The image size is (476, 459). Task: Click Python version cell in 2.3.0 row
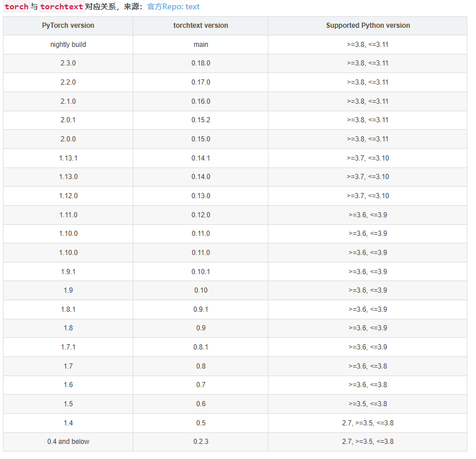368,63
